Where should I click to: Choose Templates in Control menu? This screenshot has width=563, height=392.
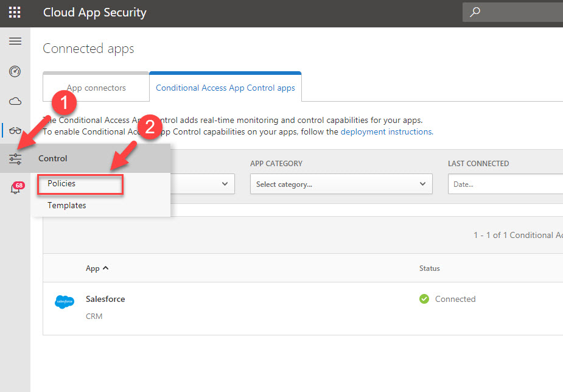coord(67,205)
